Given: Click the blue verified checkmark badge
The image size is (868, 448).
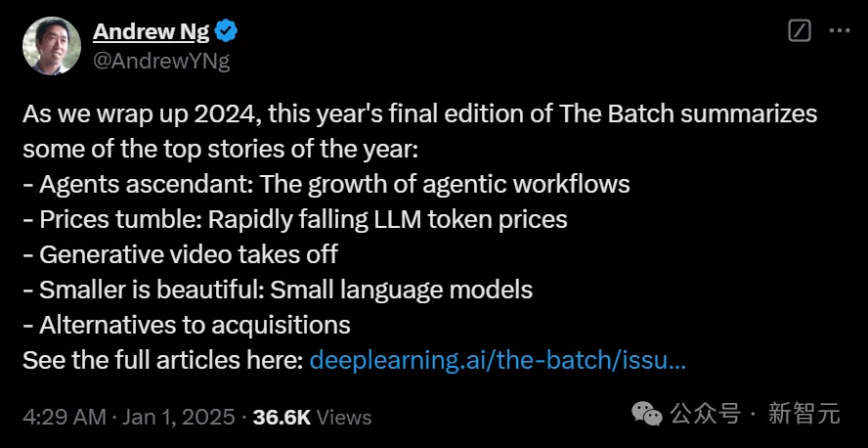Looking at the screenshot, I should coord(227,32).
